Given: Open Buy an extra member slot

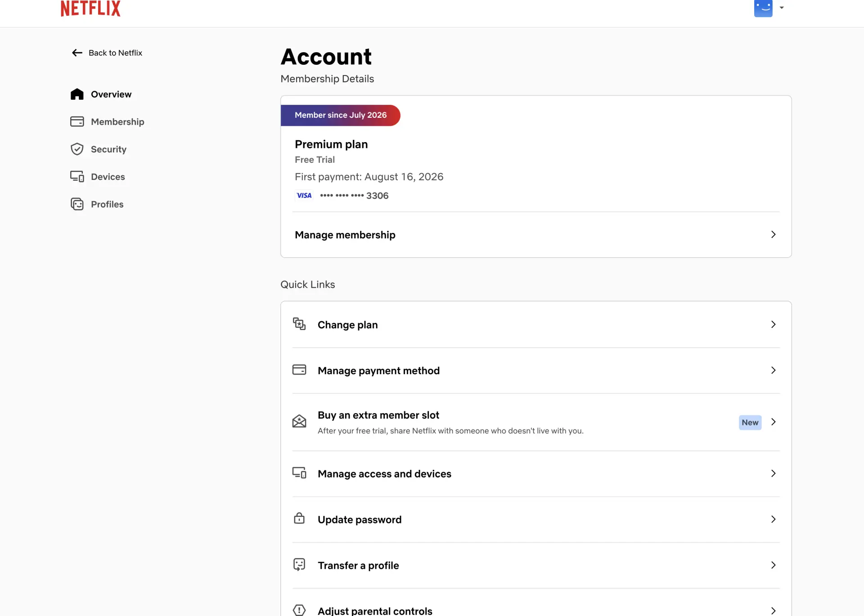Looking at the screenshot, I should [536, 422].
